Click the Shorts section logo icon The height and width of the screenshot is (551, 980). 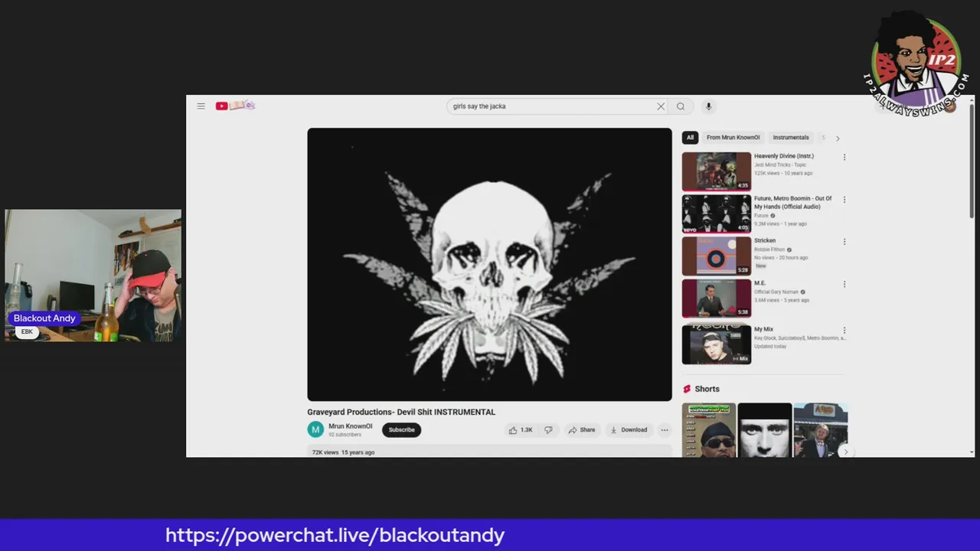tap(687, 389)
